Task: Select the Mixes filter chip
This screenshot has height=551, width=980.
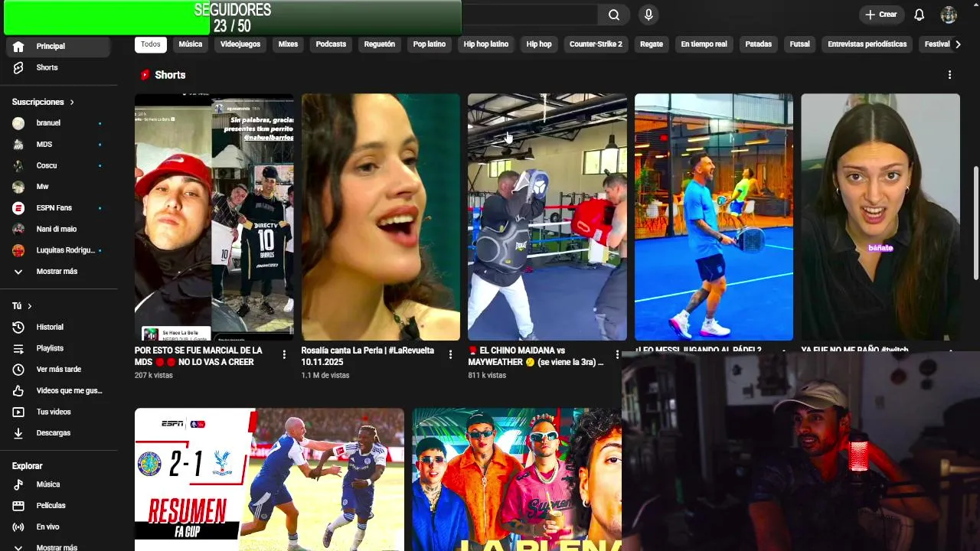Action: (x=288, y=44)
